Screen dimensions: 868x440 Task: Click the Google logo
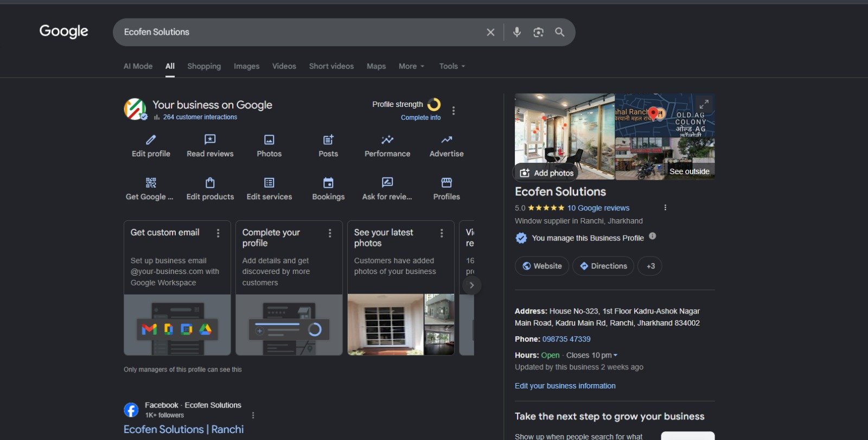coord(63,31)
